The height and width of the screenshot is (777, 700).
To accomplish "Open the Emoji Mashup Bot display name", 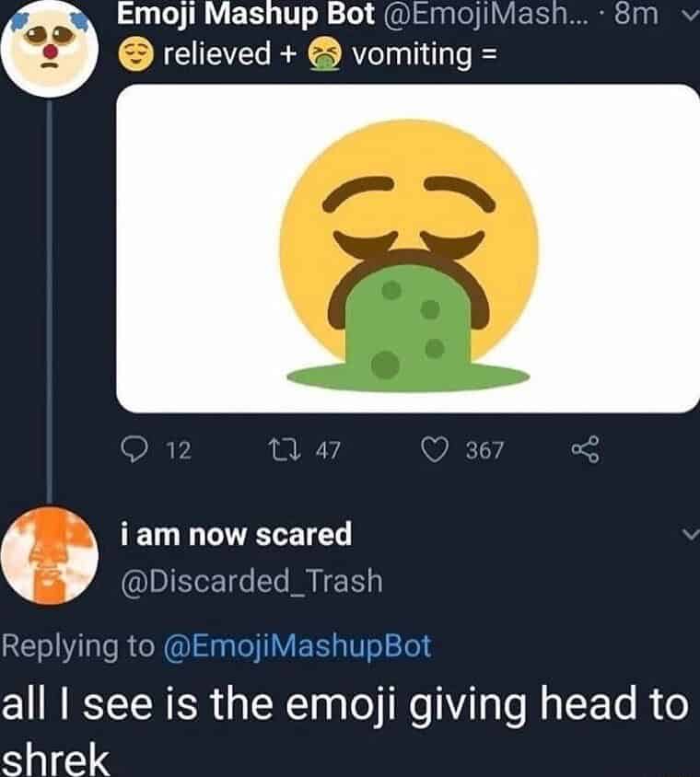I will [248, 14].
